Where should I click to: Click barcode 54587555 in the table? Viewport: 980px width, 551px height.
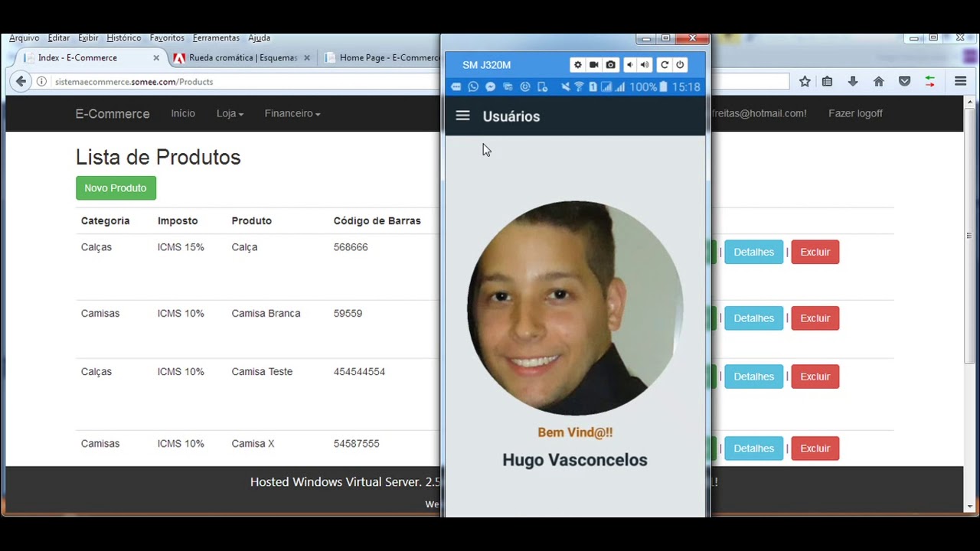357,444
